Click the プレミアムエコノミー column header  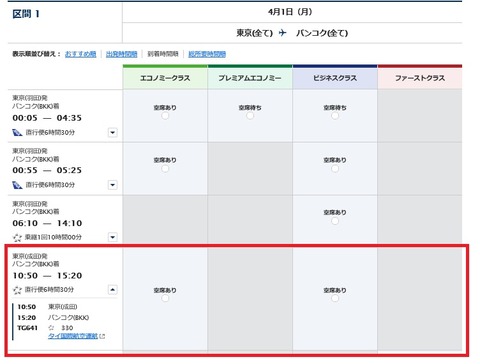pyautogui.click(x=250, y=78)
